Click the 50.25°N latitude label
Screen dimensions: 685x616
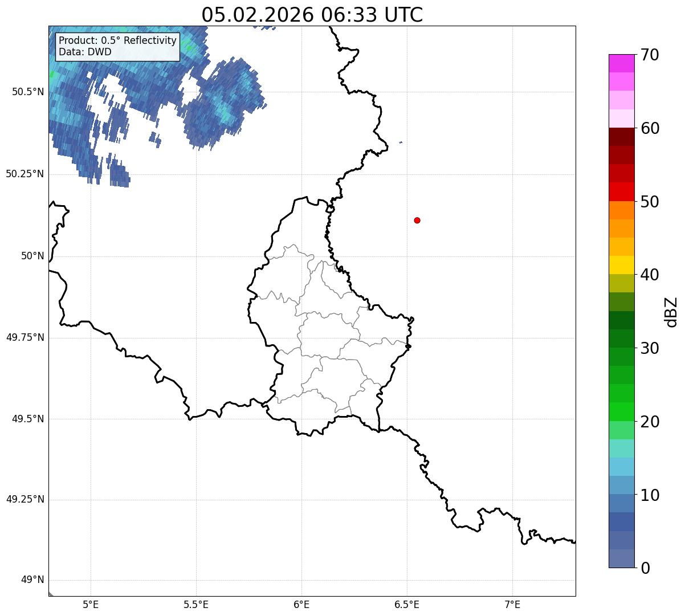(x=25, y=174)
